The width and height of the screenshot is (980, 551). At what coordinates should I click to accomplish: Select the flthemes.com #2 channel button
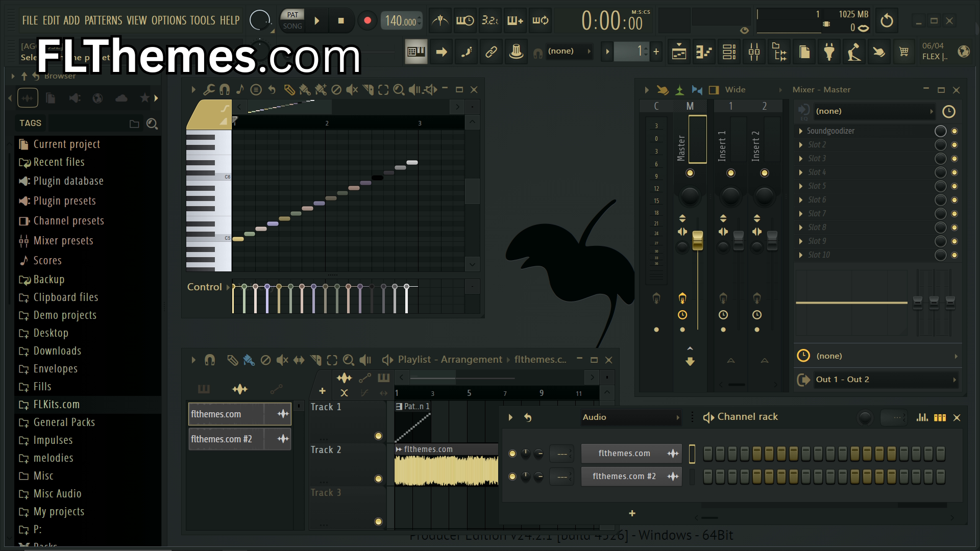[631, 477]
